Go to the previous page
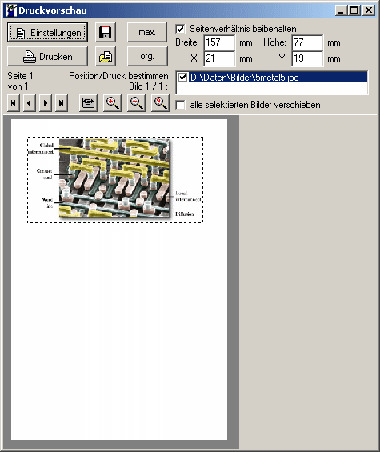This screenshot has width=380, height=452. [29, 103]
